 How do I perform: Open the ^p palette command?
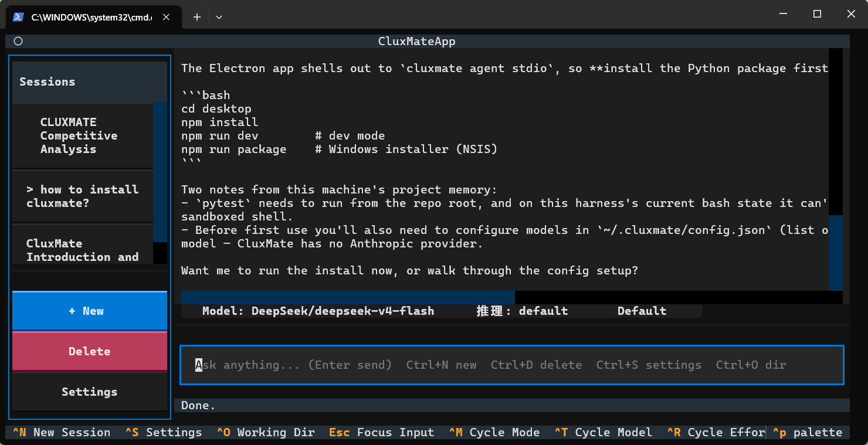pos(808,432)
